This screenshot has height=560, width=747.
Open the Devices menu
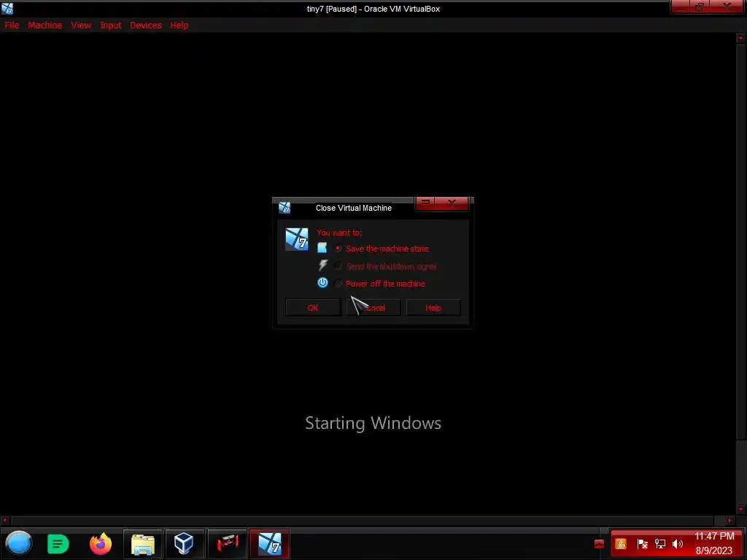pyautogui.click(x=146, y=26)
